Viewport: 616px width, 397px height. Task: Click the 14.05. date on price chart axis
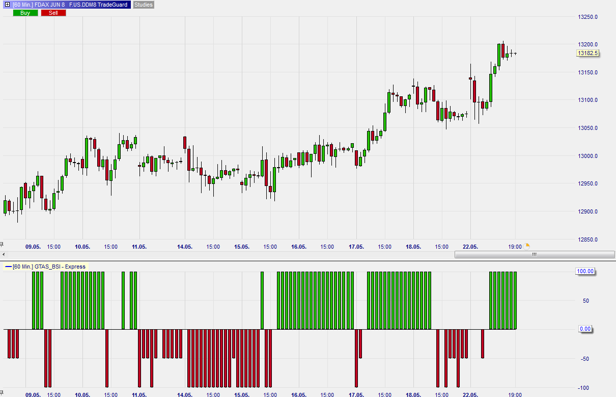pos(185,247)
